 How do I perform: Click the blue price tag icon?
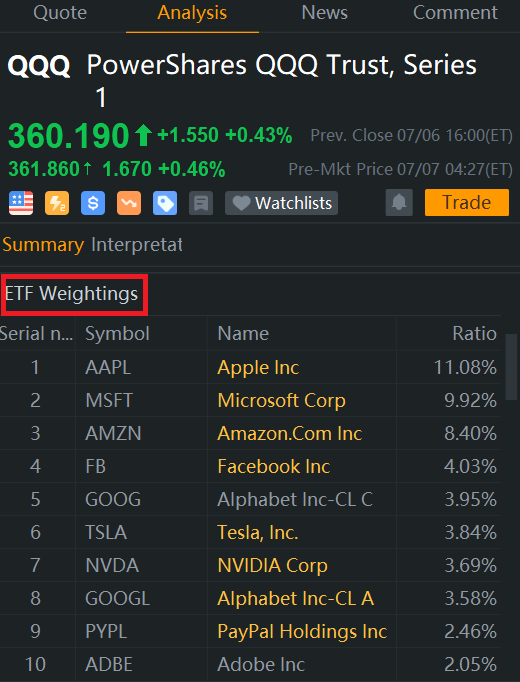[165, 203]
